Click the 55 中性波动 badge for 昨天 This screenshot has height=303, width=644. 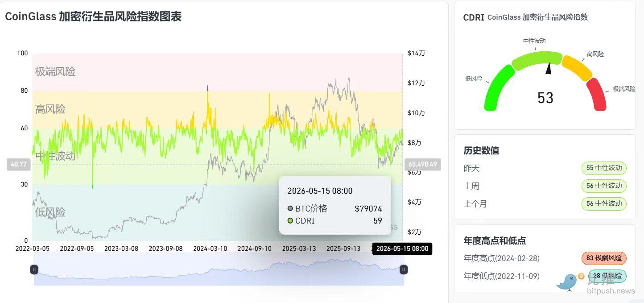pos(604,168)
